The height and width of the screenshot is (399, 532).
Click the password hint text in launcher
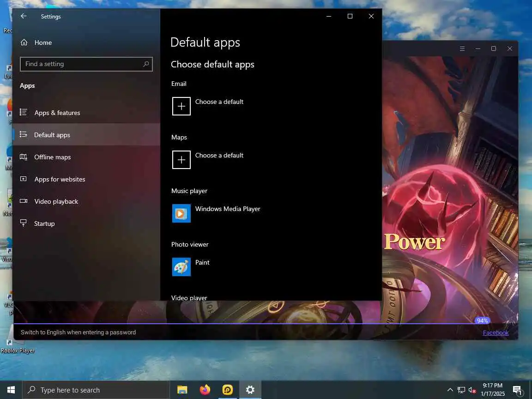click(x=78, y=332)
